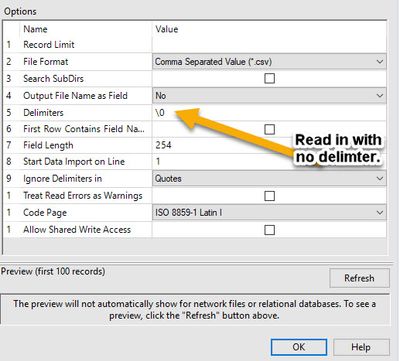The image size is (400, 361).
Task: Select the Delimiters row label
Action: (43, 113)
